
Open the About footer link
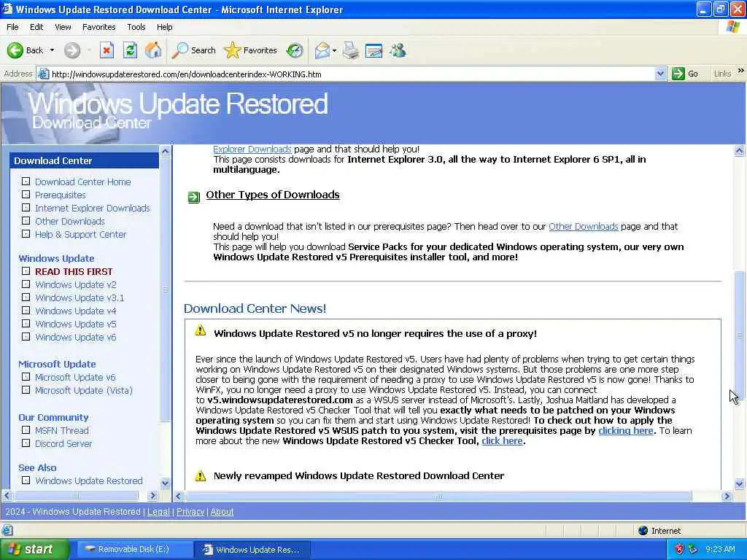222,512
